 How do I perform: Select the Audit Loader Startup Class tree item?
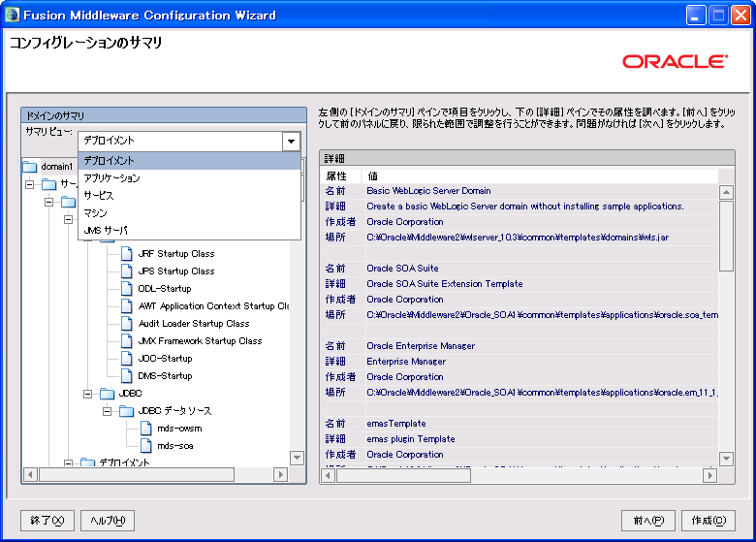pyautogui.click(x=194, y=323)
